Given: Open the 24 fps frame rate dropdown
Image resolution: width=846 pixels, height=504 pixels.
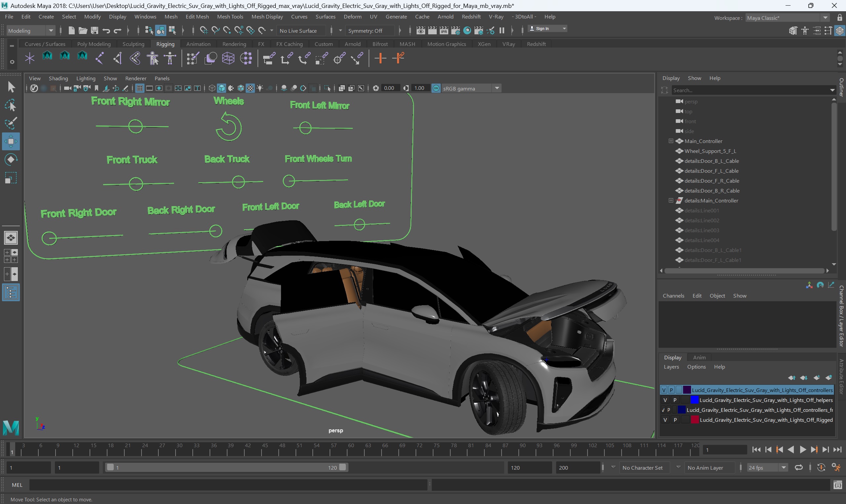Looking at the screenshot, I should click(767, 468).
